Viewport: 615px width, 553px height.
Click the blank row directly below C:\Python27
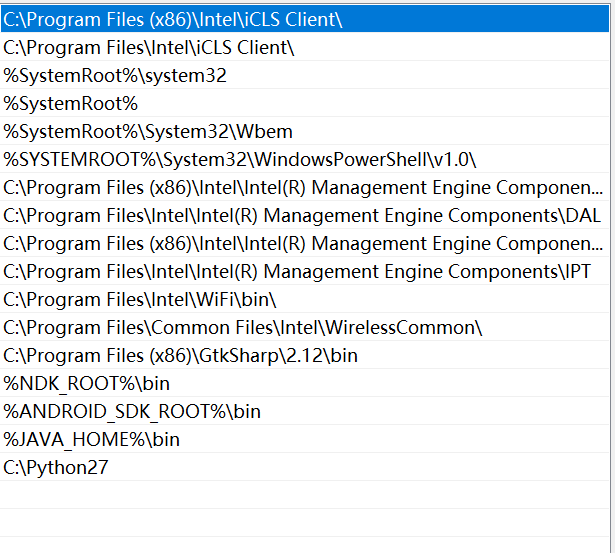300,495
